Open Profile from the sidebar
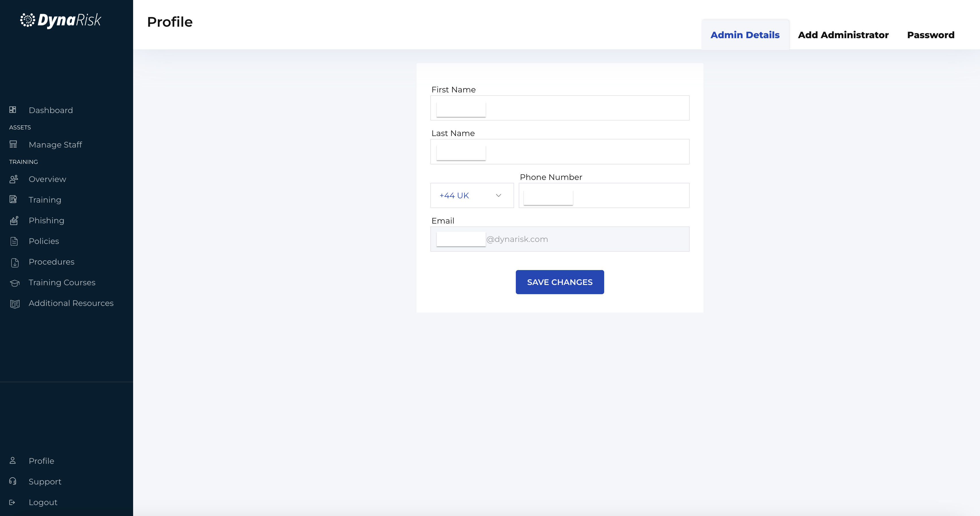This screenshot has height=516, width=980. (x=41, y=461)
